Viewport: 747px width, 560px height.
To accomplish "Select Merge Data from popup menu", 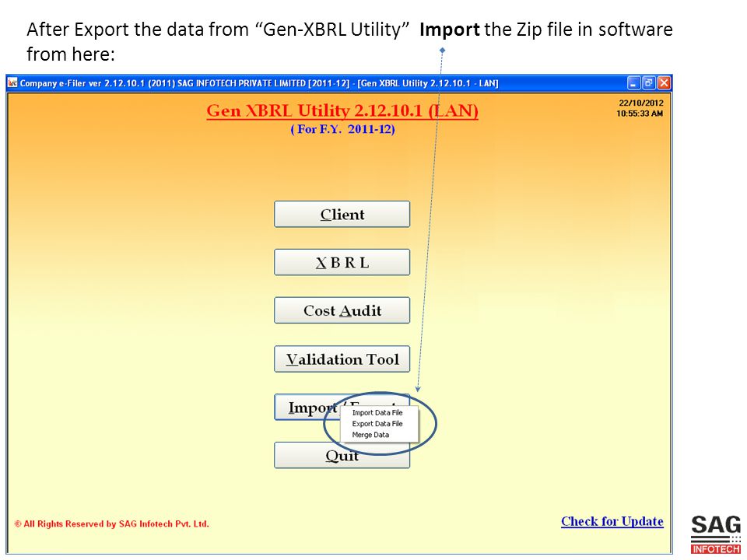I will pos(370,435).
